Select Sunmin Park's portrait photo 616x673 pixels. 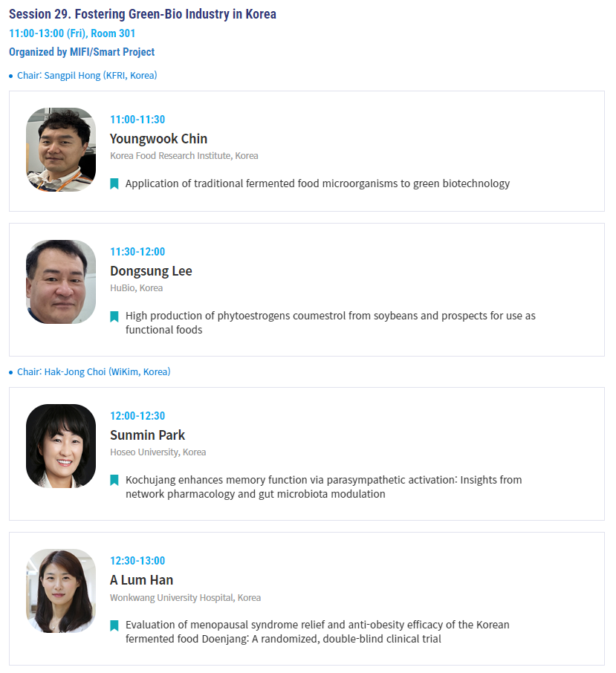point(61,446)
